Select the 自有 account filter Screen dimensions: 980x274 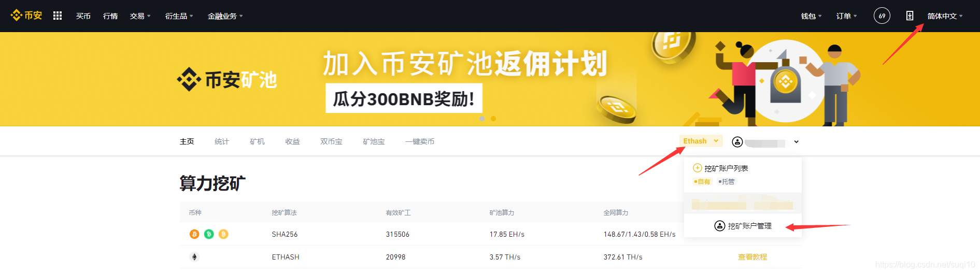702,181
